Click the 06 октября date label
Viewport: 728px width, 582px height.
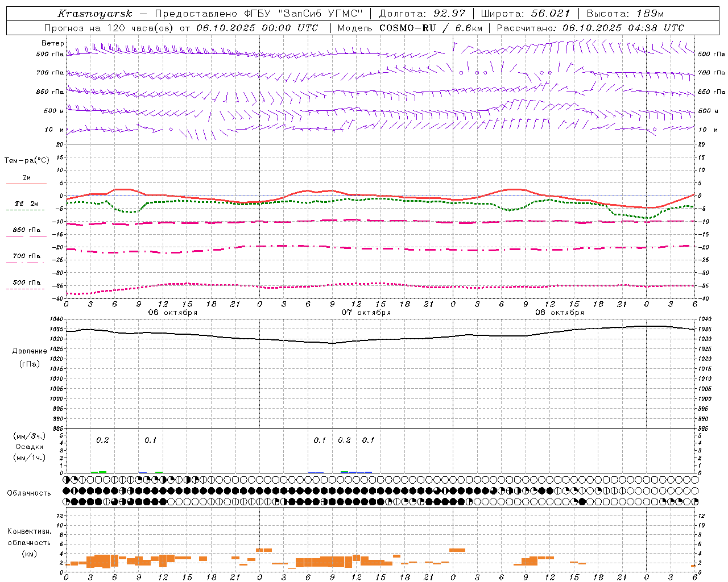pyautogui.click(x=173, y=312)
